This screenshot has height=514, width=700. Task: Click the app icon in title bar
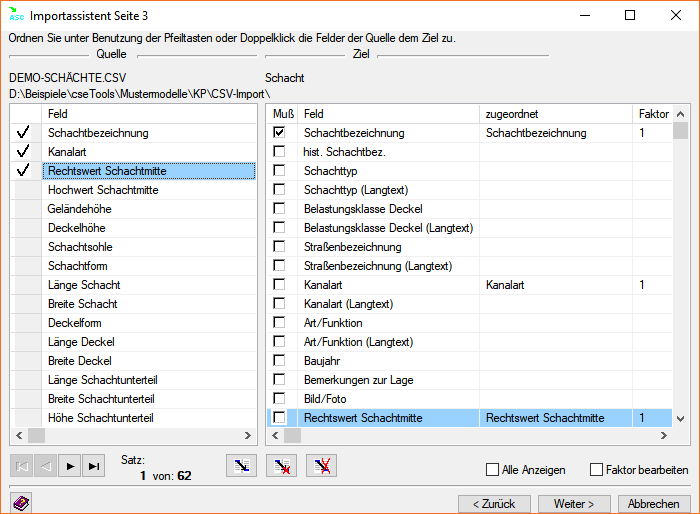(x=16, y=16)
